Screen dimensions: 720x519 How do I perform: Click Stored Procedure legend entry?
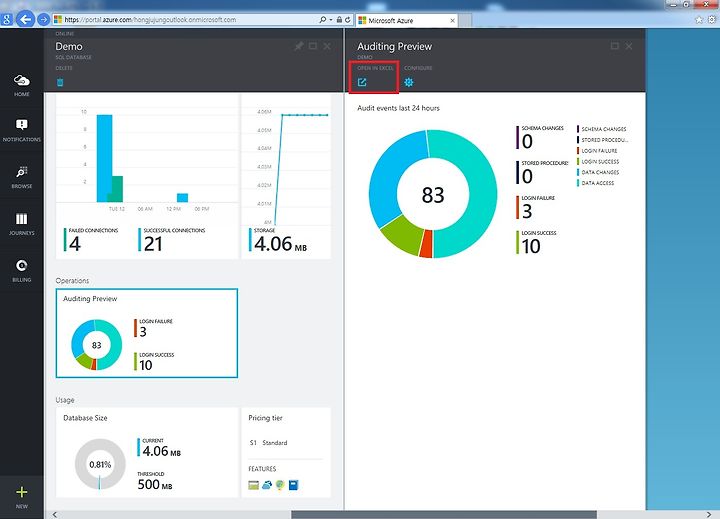[604, 140]
